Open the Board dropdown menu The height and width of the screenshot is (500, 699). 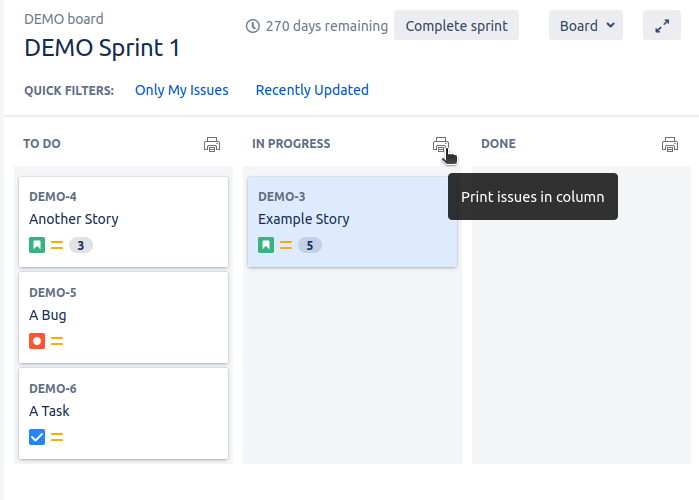point(585,26)
